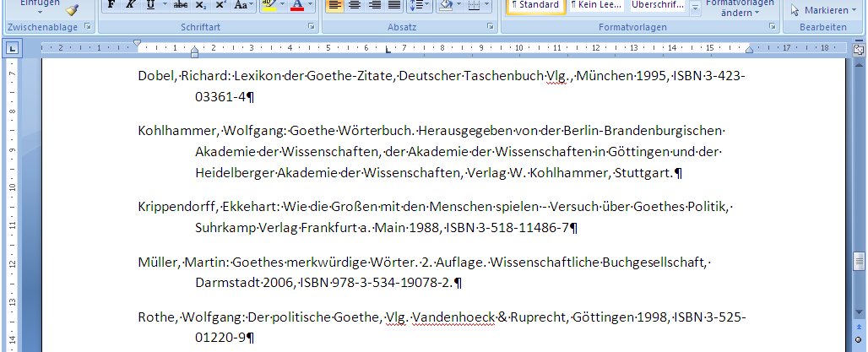Click the name 'Kohlhammer,' starting the second entry
Screen dimensions: 868x352
179,131
